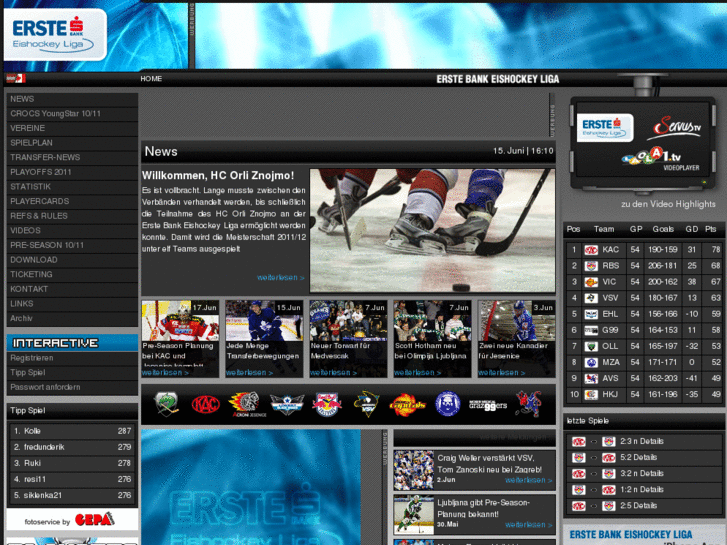
Task: Open the main hockey skates news image
Action: (432, 231)
